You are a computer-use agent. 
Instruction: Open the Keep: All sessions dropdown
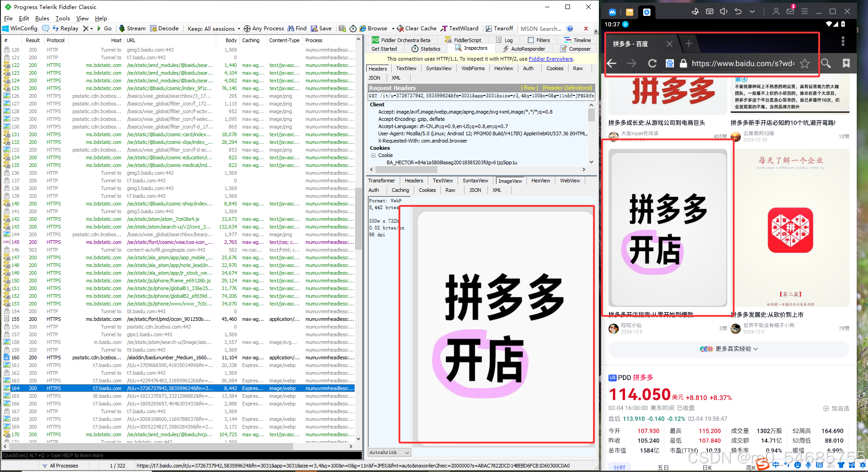click(214, 29)
